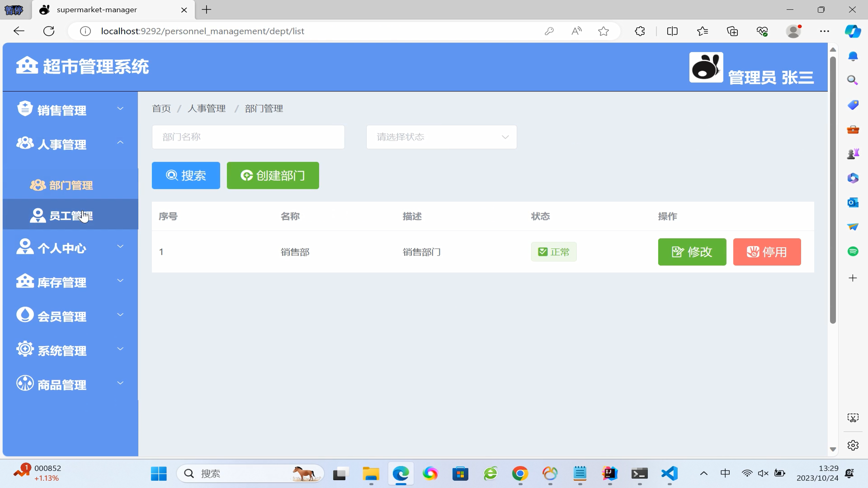The image size is (868, 488).
Task: Select 部门管理 in the sidebar submenu
Action: point(71,185)
